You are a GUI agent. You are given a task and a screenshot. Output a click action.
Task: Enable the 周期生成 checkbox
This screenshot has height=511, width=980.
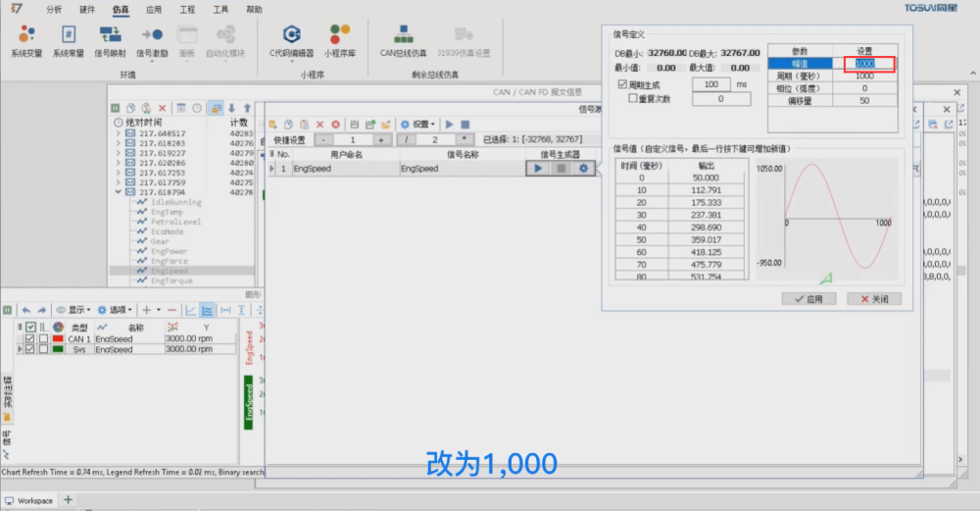622,85
